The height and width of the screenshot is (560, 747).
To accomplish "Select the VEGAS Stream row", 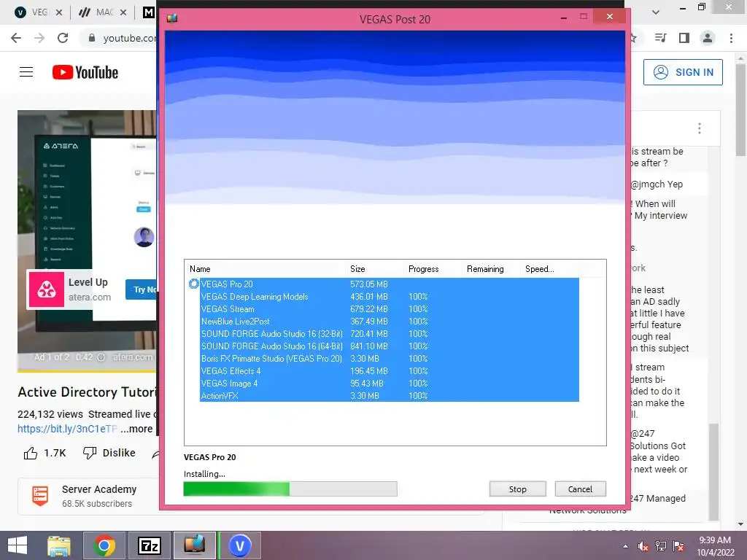I will point(390,309).
